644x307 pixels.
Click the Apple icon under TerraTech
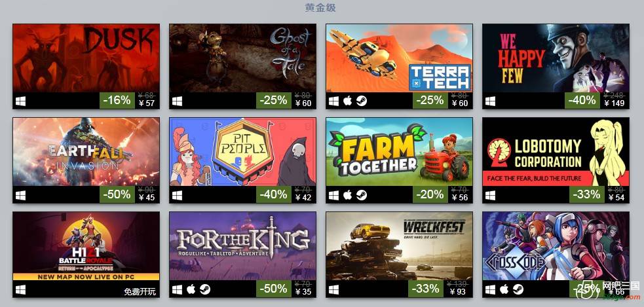[x=347, y=101]
